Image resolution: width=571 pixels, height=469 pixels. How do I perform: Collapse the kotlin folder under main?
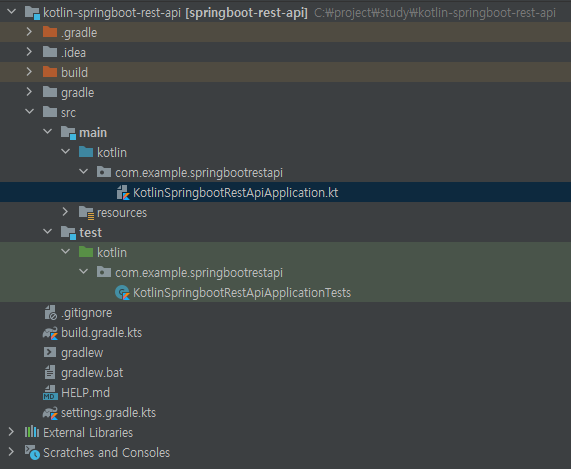66,152
